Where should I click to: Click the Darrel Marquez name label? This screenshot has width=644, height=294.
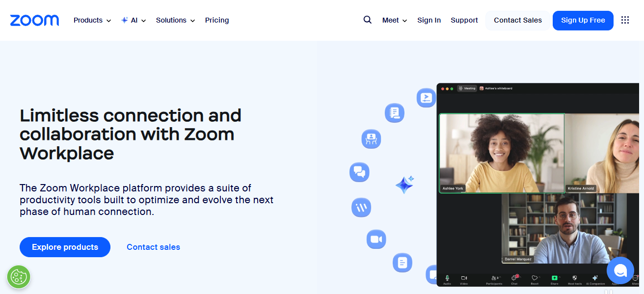coord(518,259)
